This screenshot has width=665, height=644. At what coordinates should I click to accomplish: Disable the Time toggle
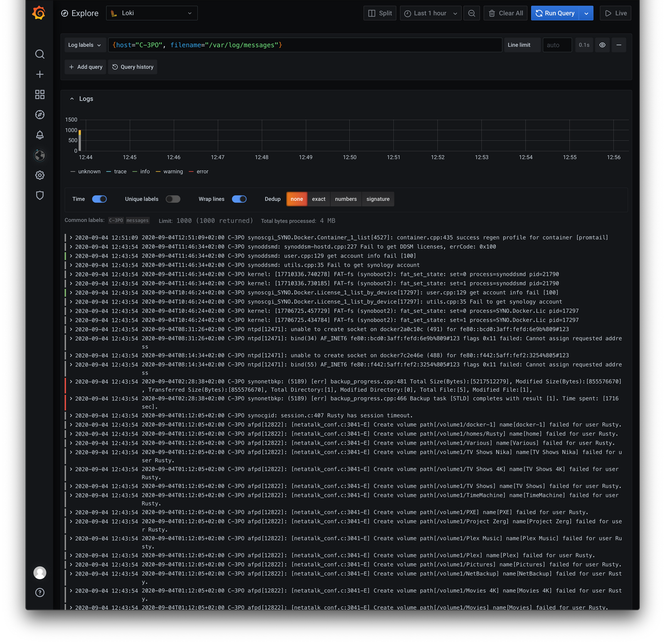[x=99, y=199]
